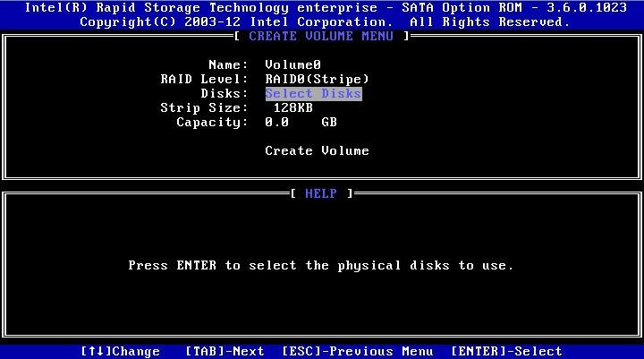The width and height of the screenshot is (644, 359).
Task: Click the SATA Option ROM version title line
Action: point(322,7)
